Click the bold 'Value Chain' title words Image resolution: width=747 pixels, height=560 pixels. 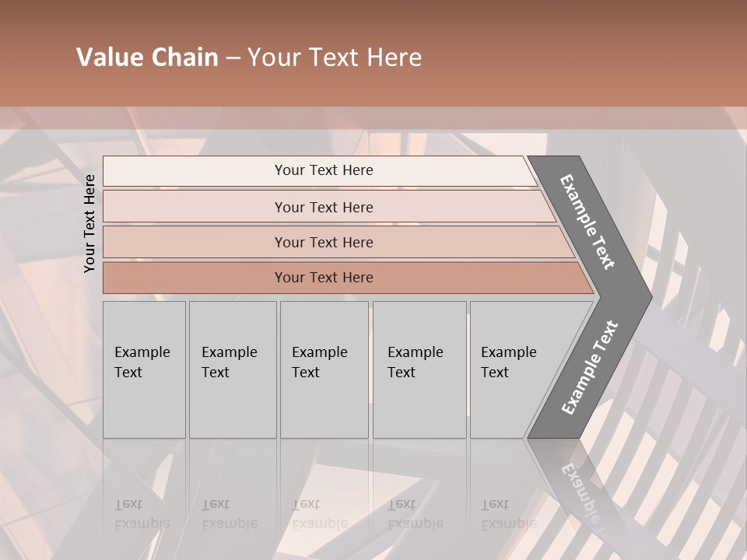147,58
